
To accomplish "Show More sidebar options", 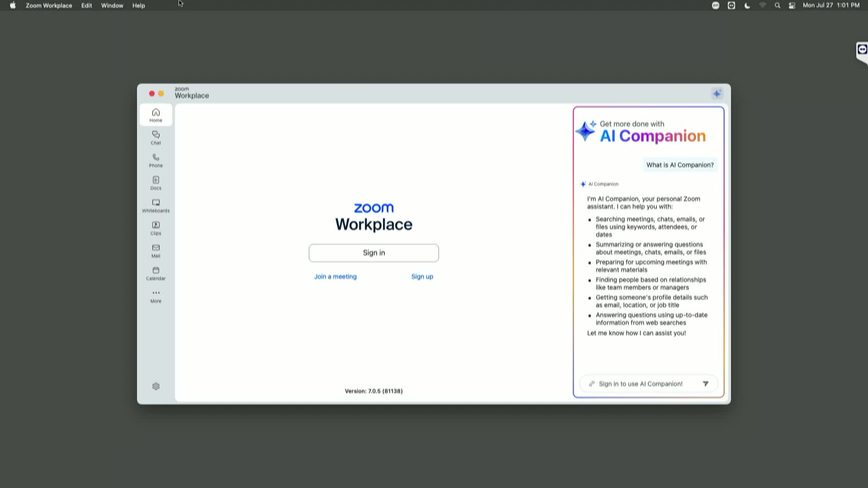I will click(x=156, y=296).
